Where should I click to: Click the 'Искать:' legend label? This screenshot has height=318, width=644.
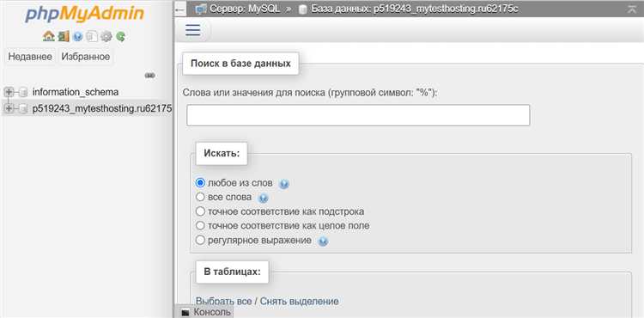(222, 154)
